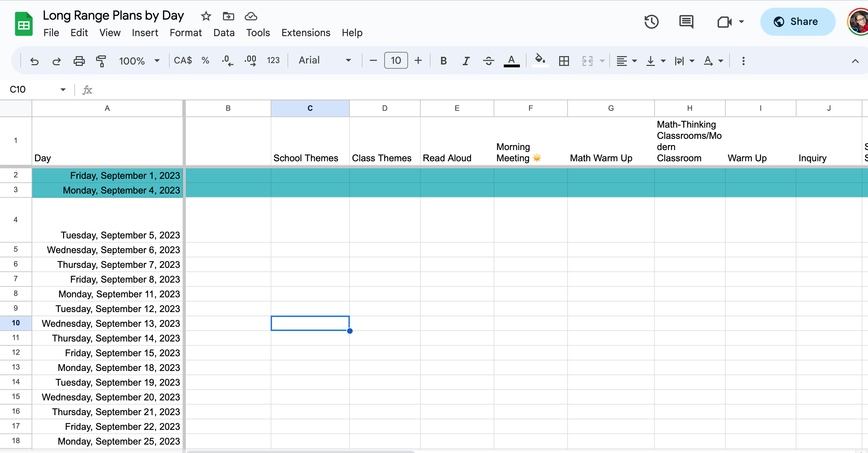
Task: Open version history clock icon
Action: 651,22
